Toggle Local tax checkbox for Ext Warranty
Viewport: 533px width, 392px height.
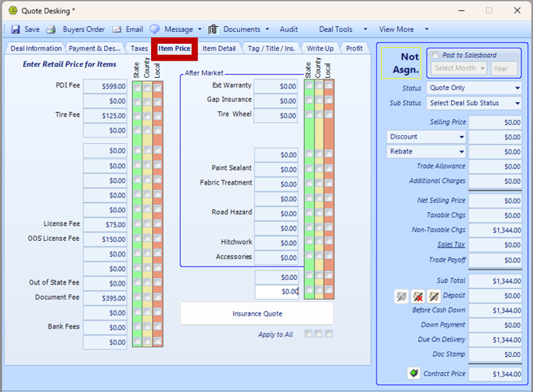[x=329, y=85]
